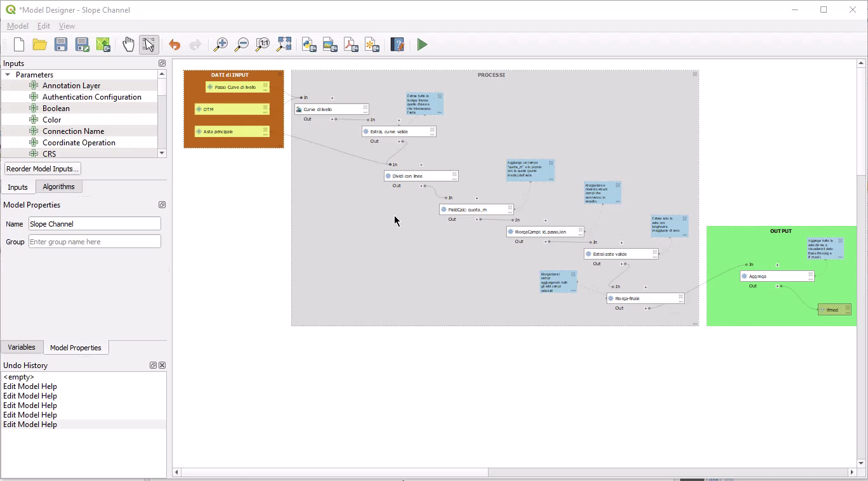Switch to the Variables tab
This screenshot has width=868, height=481.
pos(22,347)
